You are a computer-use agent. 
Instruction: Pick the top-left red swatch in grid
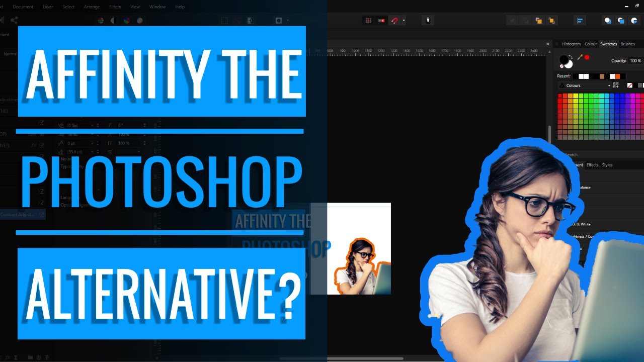click(x=560, y=96)
